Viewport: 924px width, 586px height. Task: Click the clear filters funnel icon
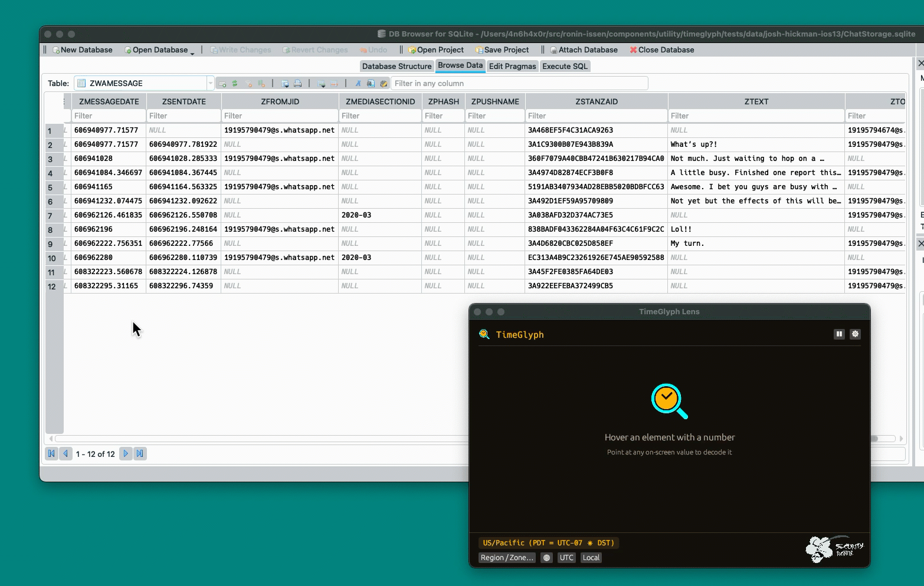coord(248,84)
